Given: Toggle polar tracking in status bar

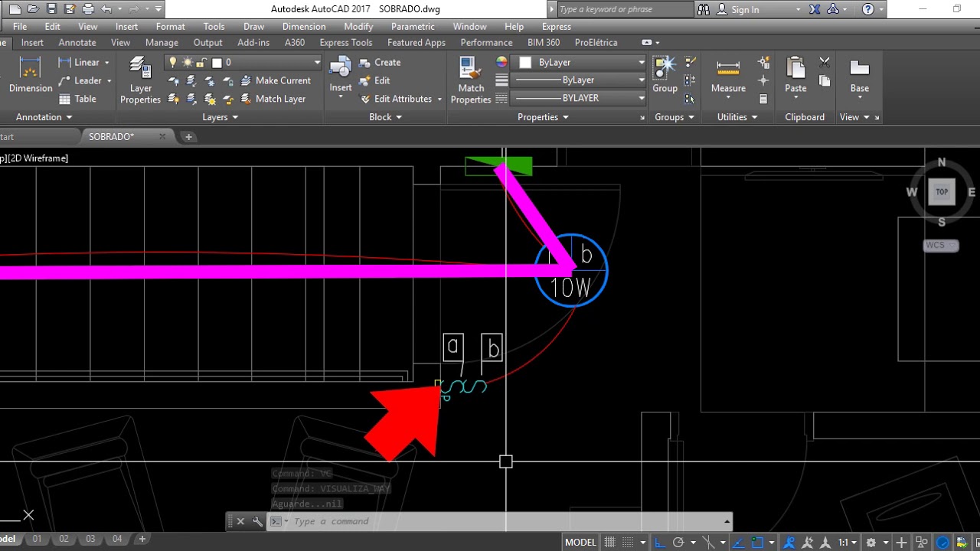Looking at the screenshot, I should coord(678,542).
